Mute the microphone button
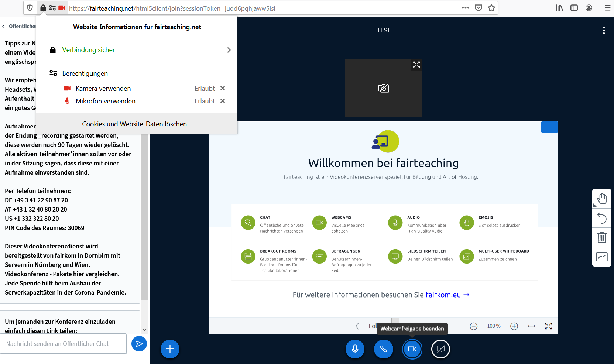 [355, 349]
